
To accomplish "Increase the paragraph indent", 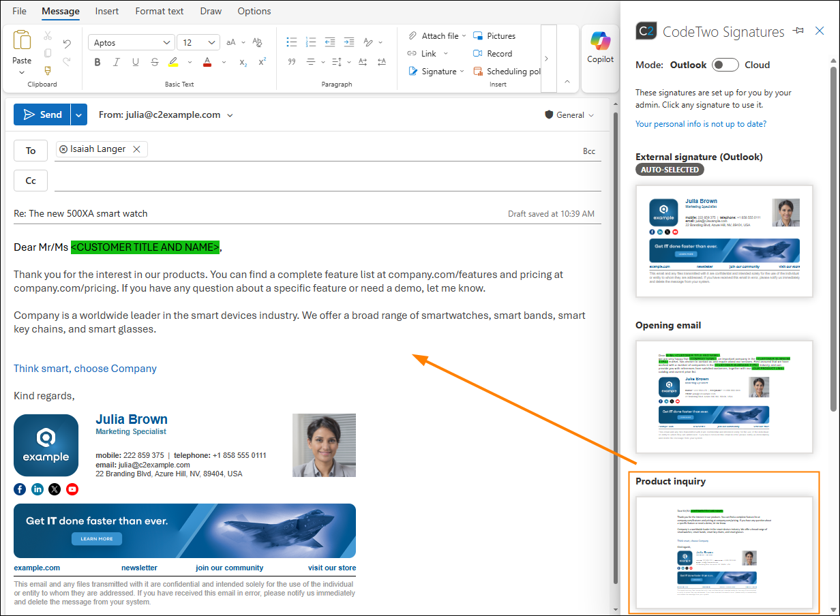I will coord(349,42).
